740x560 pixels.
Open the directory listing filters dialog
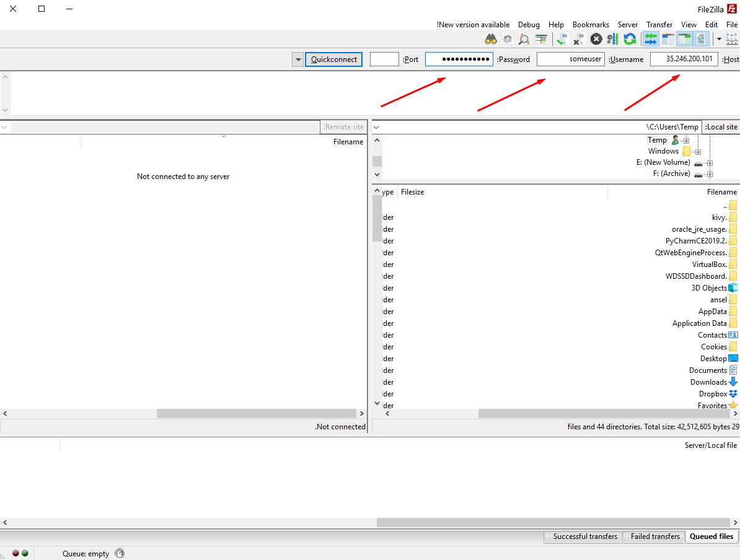(x=541, y=39)
